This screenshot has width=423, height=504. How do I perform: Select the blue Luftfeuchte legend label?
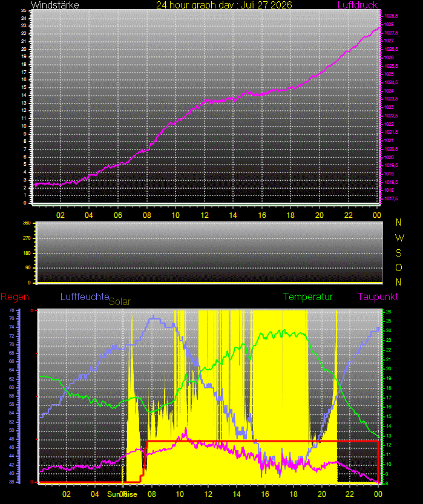point(85,296)
